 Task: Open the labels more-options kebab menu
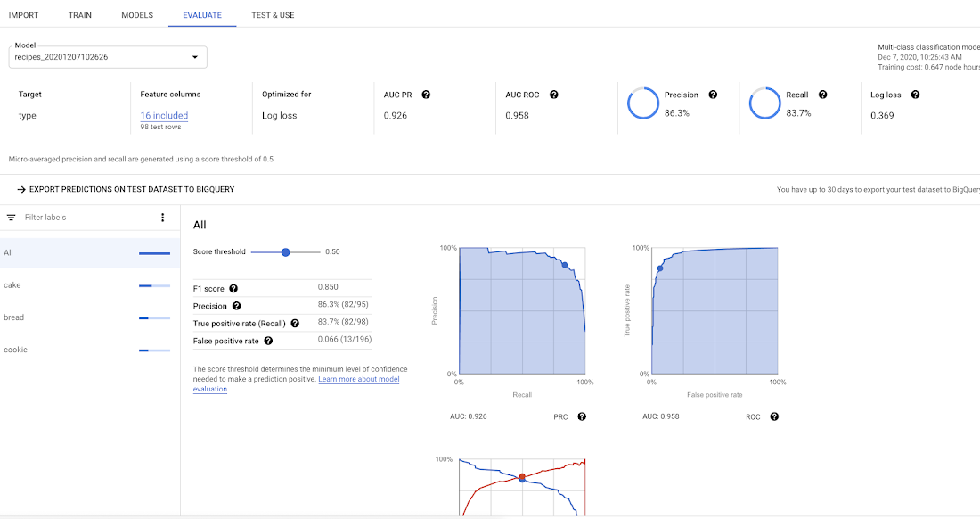pyautogui.click(x=162, y=218)
